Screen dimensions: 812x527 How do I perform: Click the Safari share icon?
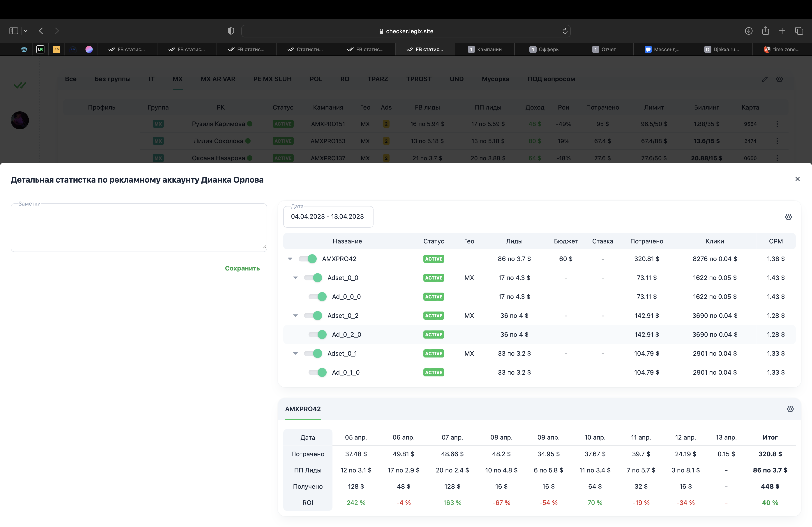[x=766, y=31]
